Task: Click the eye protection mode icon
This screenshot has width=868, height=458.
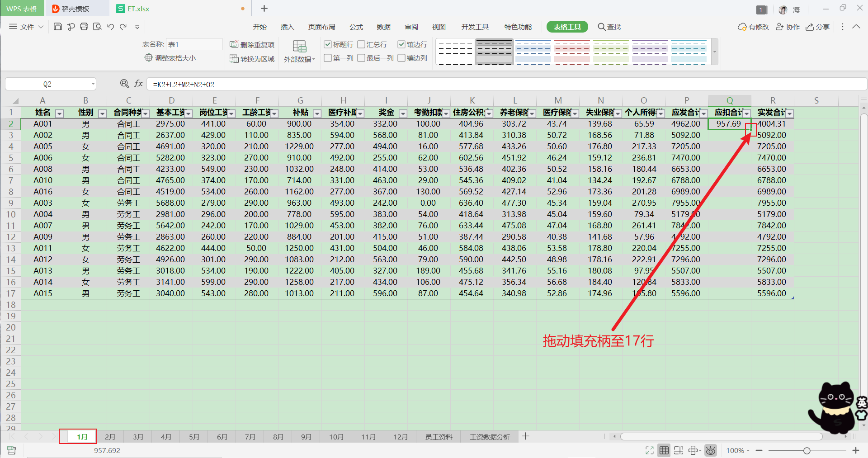Action: tap(711, 450)
